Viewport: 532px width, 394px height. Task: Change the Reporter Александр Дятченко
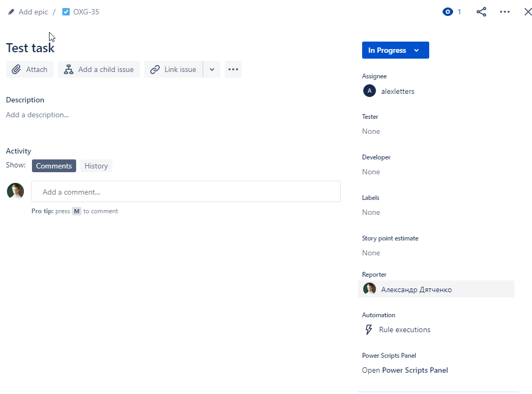click(436, 289)
